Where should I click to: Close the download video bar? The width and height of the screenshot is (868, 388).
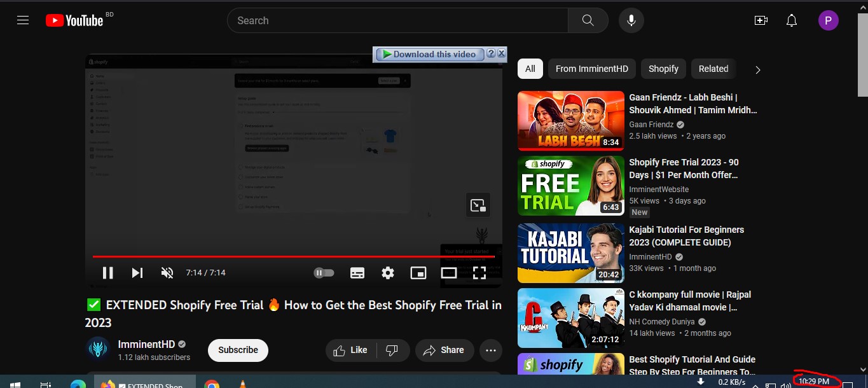tap(501, 54)
